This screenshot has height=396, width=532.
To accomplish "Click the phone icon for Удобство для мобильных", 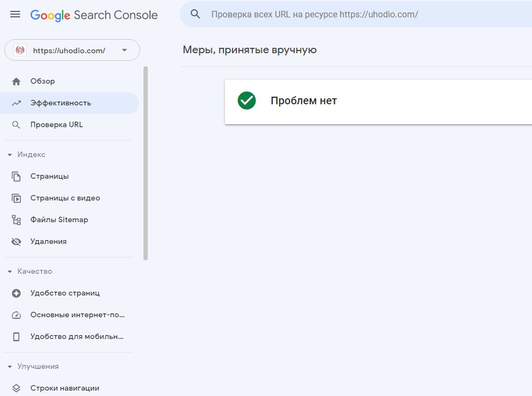I will click(x=16, y=337).
